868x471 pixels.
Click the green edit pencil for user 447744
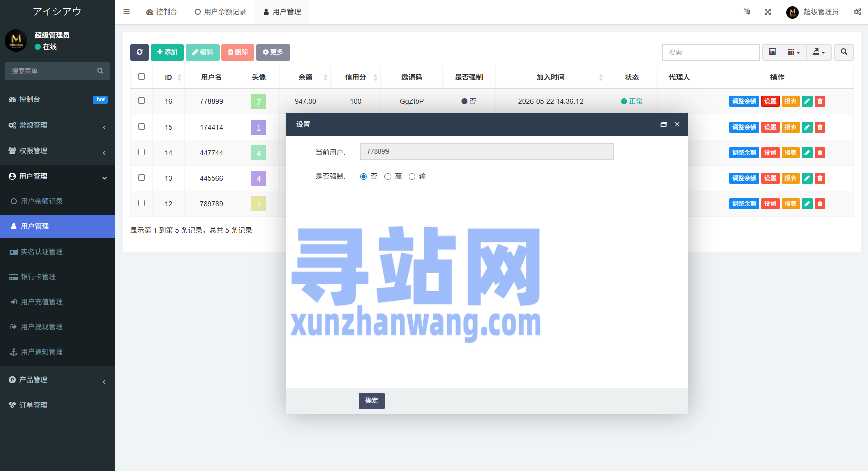click(x=807, y=153)
